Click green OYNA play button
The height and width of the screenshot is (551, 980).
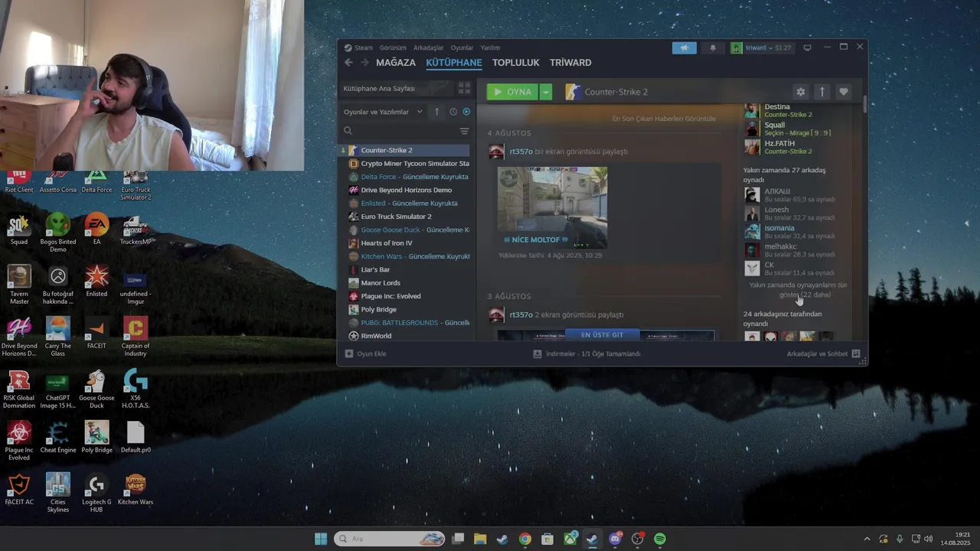[512, 92]
